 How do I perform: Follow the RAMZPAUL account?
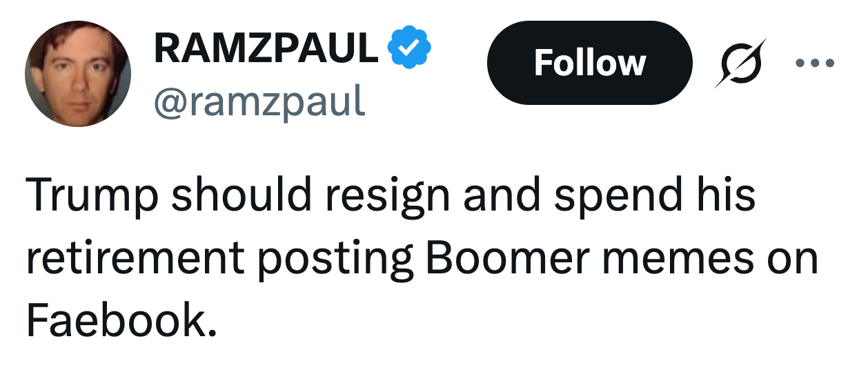pos(589,63)
